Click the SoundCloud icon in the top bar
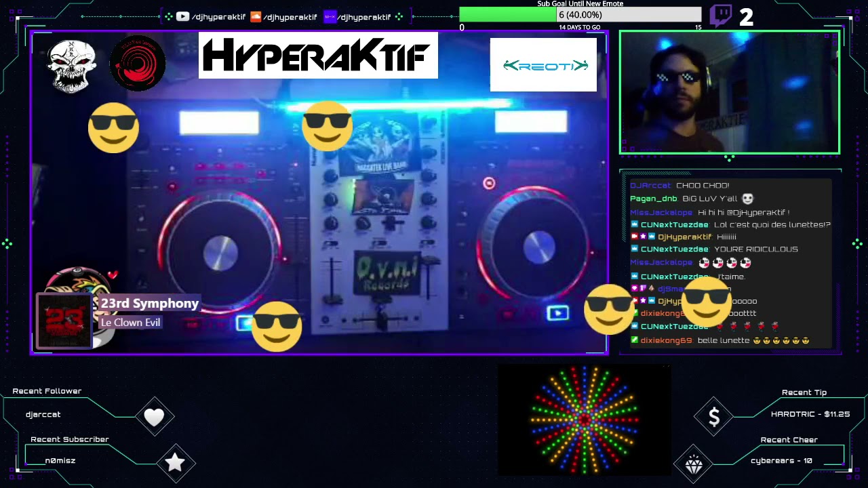 256,17
